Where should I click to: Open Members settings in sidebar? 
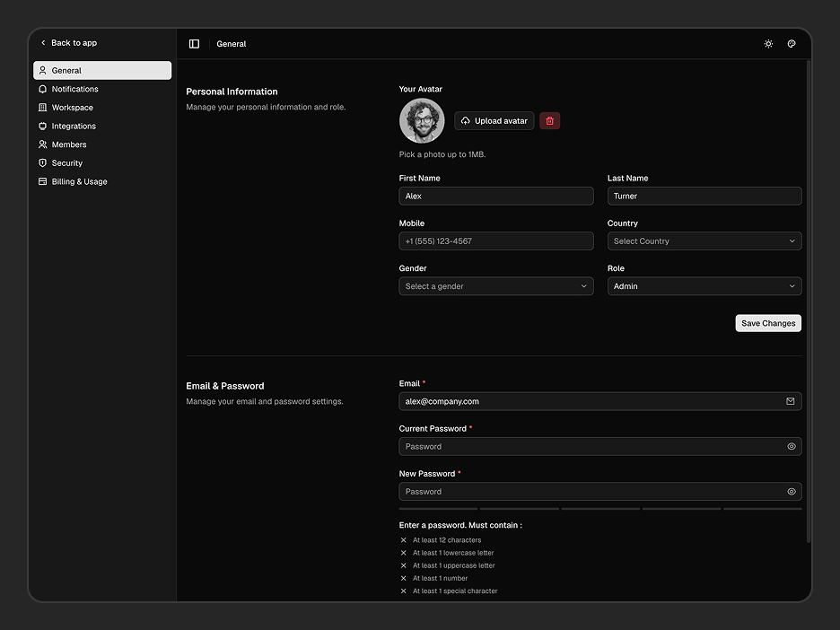[x=102, y=144]
